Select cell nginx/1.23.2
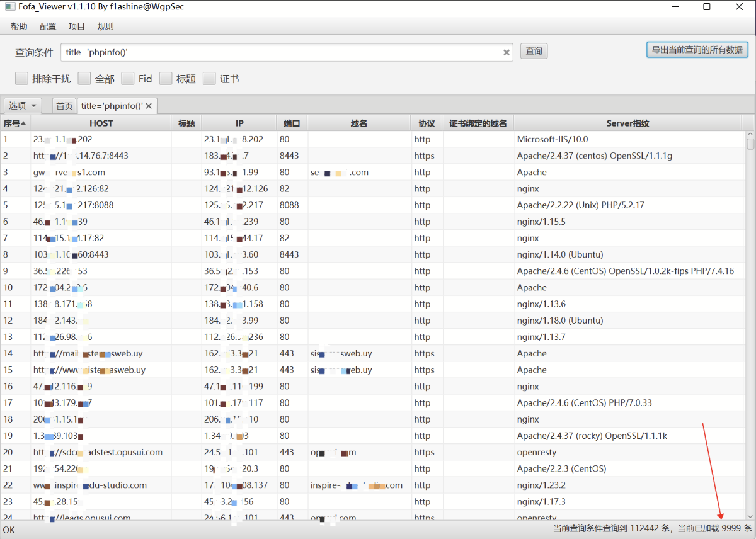The image size is (756, 539). (628, 485)
